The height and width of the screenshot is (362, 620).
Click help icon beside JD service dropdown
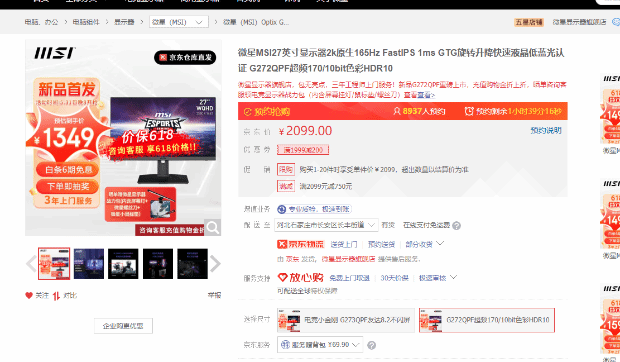click(x=371, y=345)
